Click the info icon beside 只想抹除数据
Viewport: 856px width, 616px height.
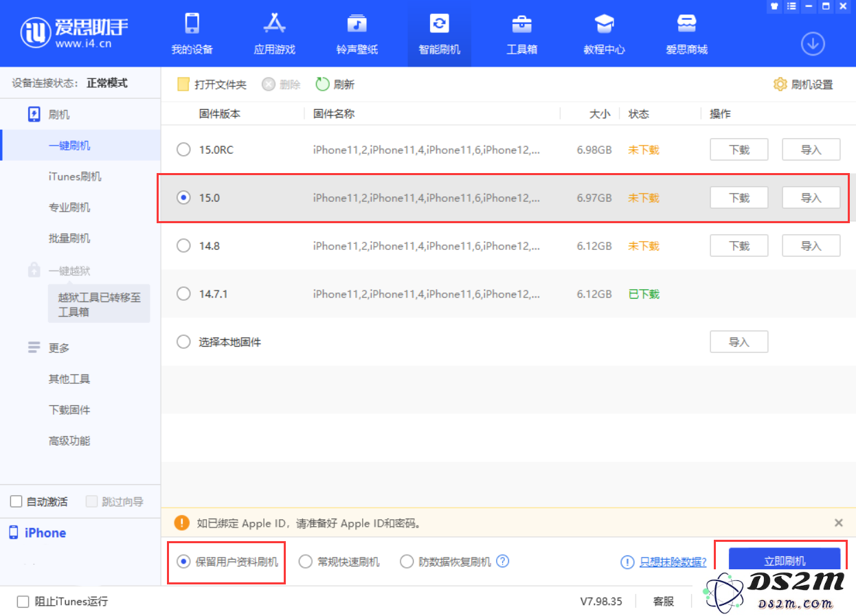pos(627,562)
